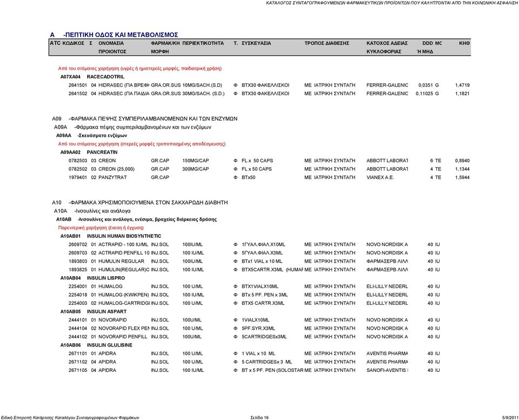Click the product name "PANZYTRAT"
This screenshot has height=420, width=519.
click(x=112, y=177)
